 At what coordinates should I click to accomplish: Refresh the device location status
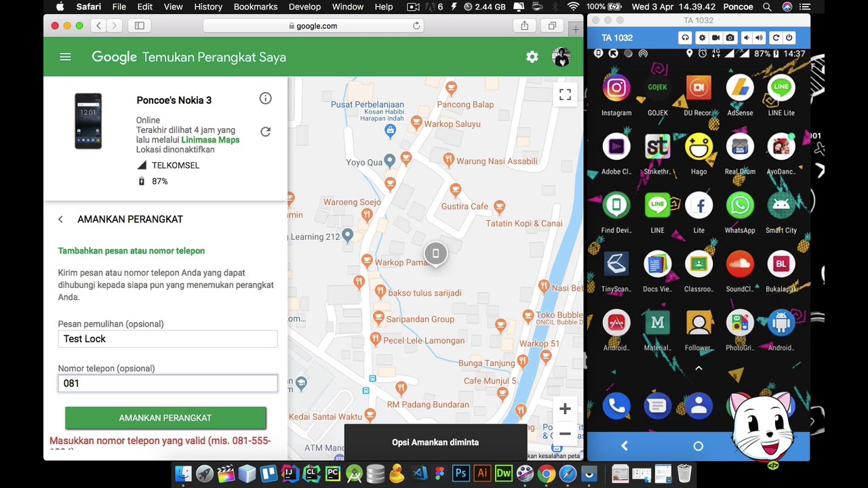pyautogui.click(x=265, y=131)
